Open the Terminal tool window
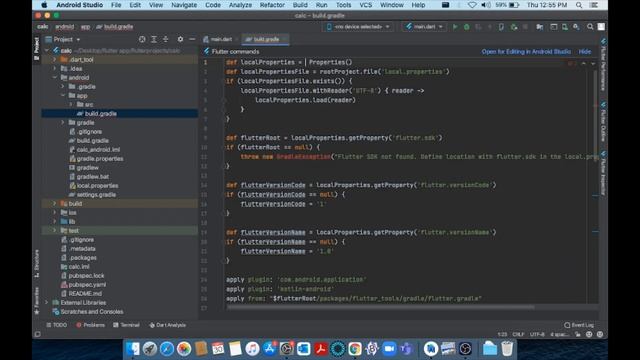The width and height of the screenshot is (640, 360). click(127, 325)
